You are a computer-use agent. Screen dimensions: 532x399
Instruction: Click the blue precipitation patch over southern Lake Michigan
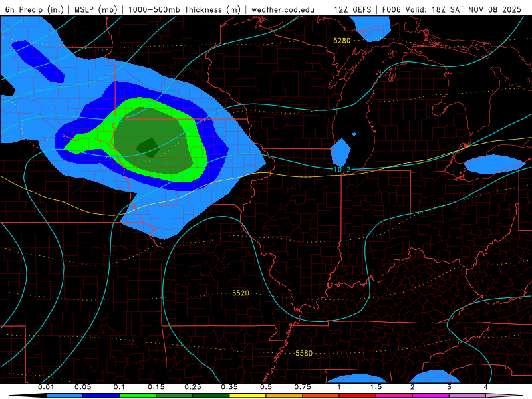(340, 152)
